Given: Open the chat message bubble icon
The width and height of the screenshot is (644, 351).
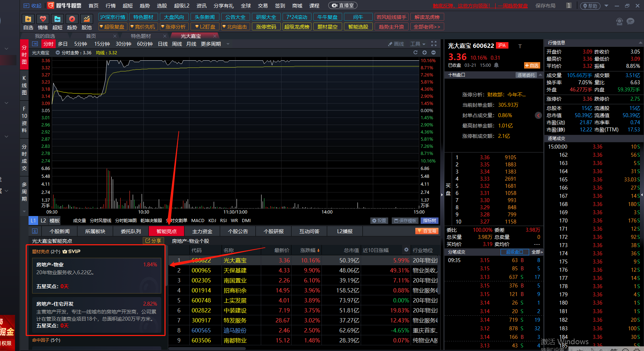Looking at the screenshot, I should 630,21.
